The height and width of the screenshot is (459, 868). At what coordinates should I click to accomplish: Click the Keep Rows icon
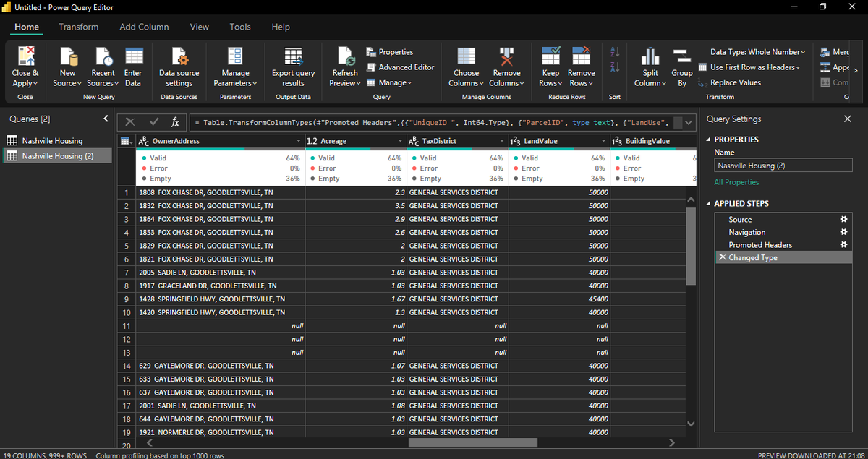550,56
